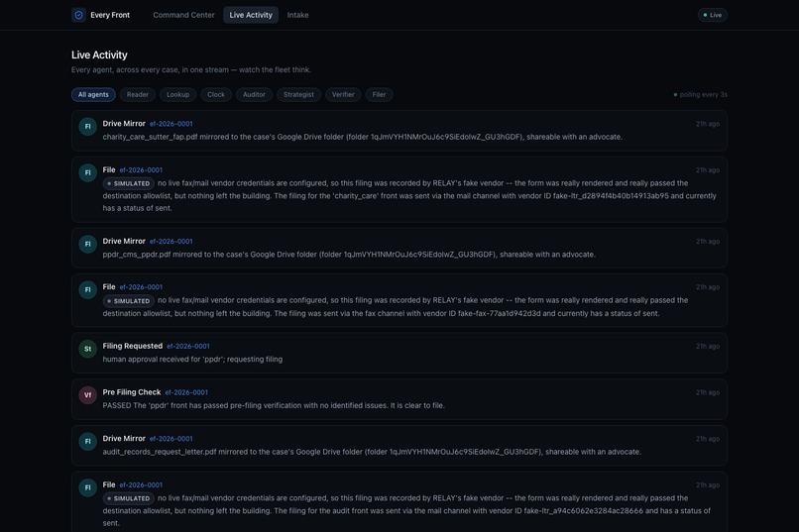Click FI avatar on charity_care File entry
Viewport: 799px width, 532px height.
(x=87, y=172)
